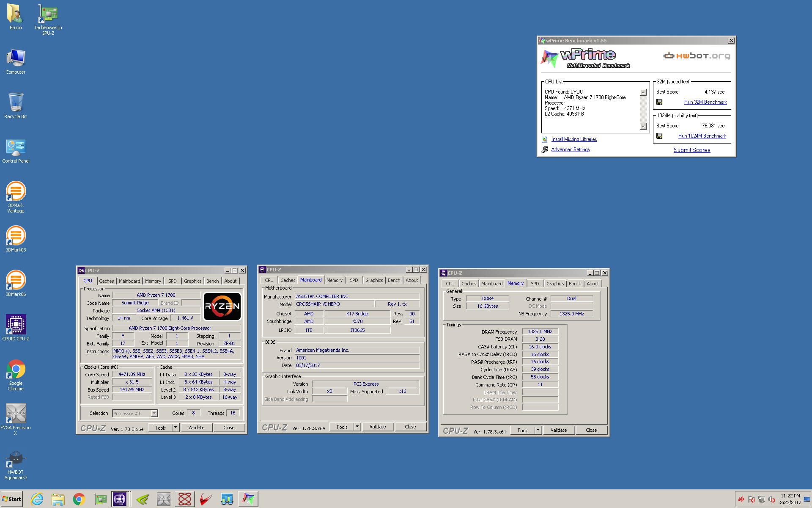Launch 3DMark Vantage shortcut
The width and height of the screenshot is (812, 508).
click(x=16, y=197)
